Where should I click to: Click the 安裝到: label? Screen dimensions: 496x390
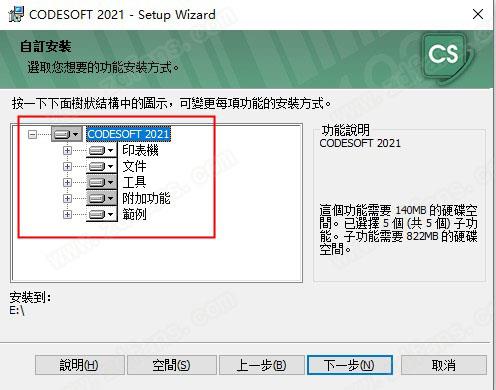coord(30,297)
